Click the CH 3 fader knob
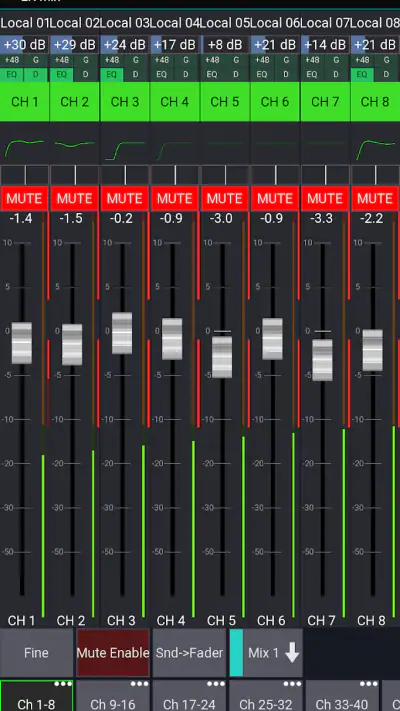 point(122,333)
